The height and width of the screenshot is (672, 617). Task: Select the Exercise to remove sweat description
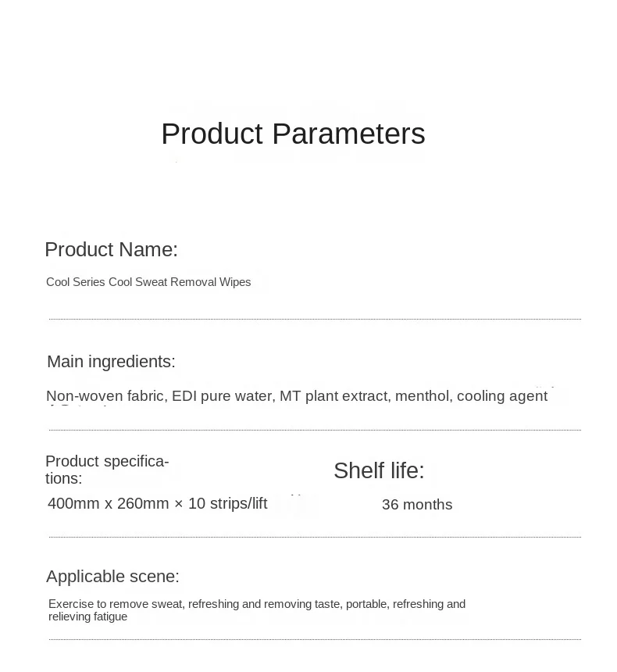[257, 610]
